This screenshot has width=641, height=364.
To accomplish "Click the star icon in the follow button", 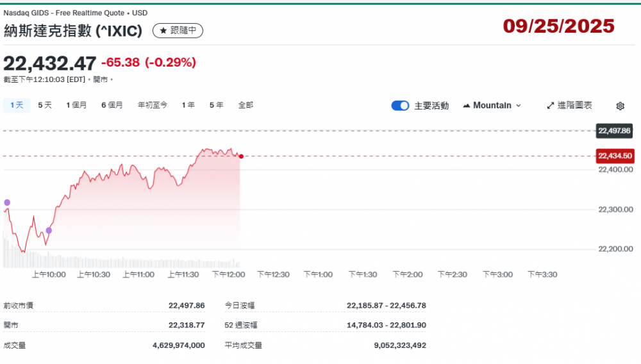I will click(163, 30).
